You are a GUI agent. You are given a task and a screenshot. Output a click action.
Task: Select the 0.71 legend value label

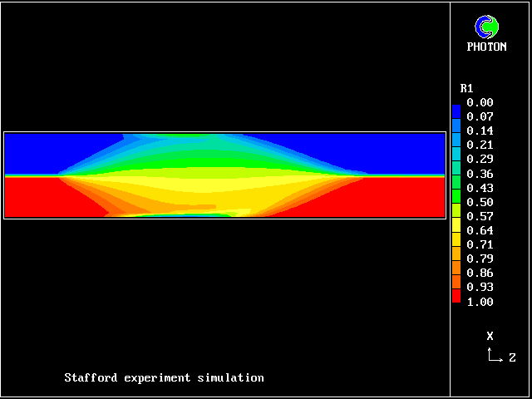click(480, 244)
